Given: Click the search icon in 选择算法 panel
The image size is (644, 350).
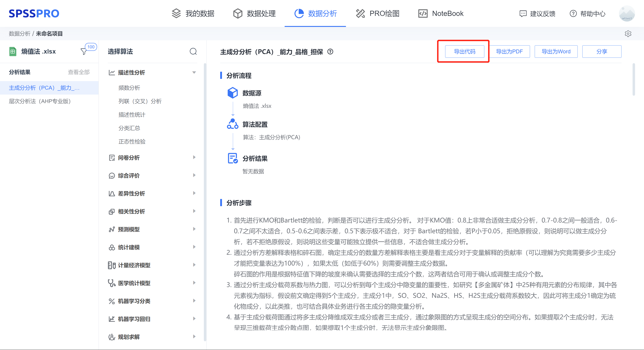Looking at the screenshot, I should click(193, 52).
